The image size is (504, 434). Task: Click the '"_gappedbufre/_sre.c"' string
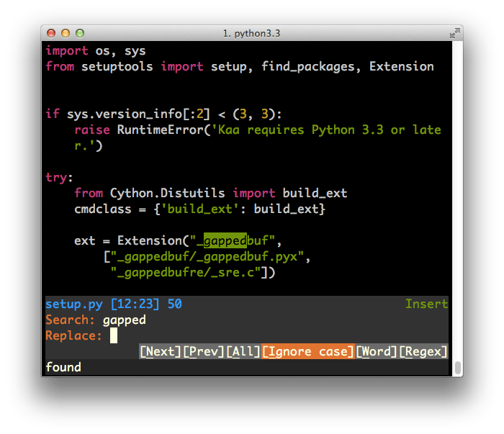click(186, 272)
